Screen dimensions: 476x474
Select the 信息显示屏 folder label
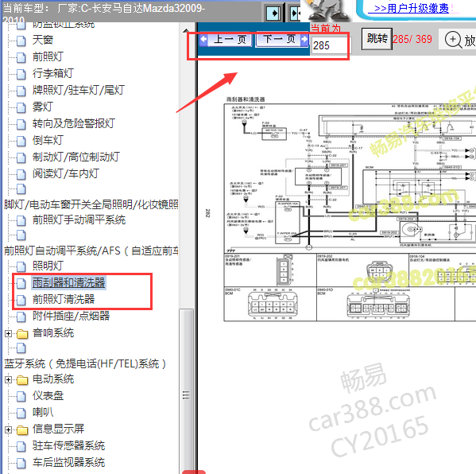(58, 429)
